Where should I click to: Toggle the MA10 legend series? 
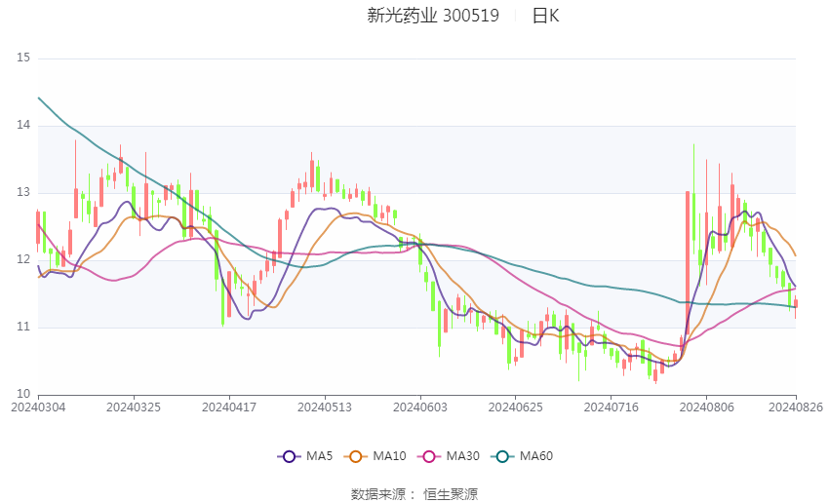pyautogui.click(x=375, y=456)
